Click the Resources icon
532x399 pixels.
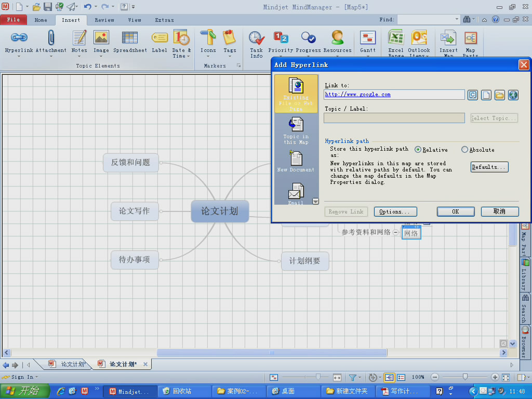[337, 37]
